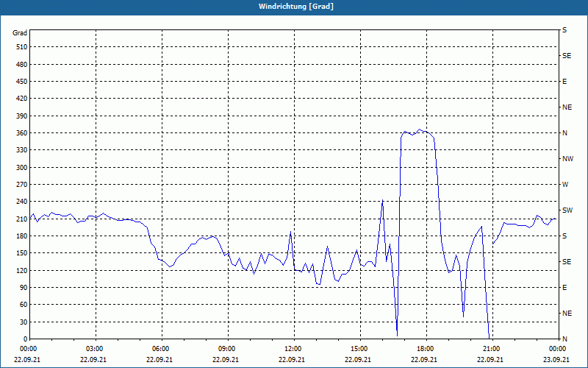This screenshot has height=368, width=588.
Task: Click the 22.09.21 date beneath 12:00
Action: (292, 359)
